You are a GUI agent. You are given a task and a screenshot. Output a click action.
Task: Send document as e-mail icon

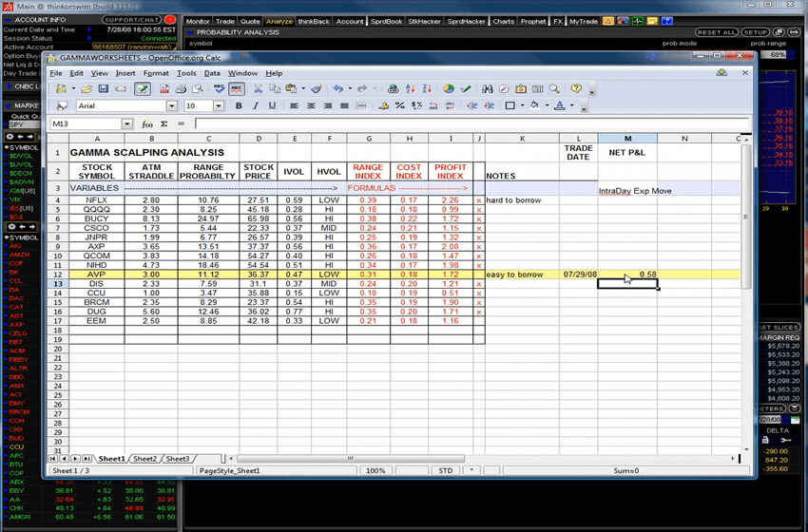(x=120, y=88)
